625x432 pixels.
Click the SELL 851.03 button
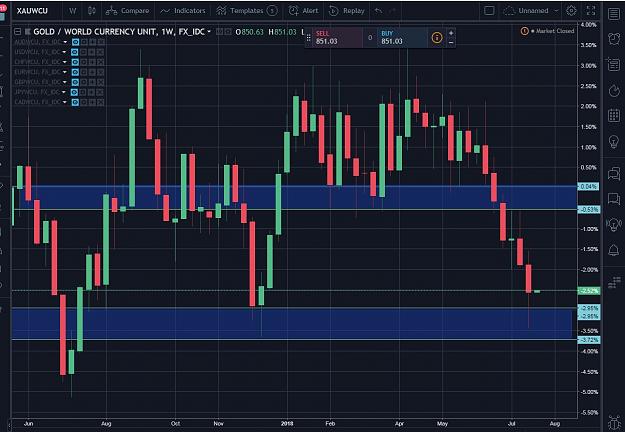[337, 37]
